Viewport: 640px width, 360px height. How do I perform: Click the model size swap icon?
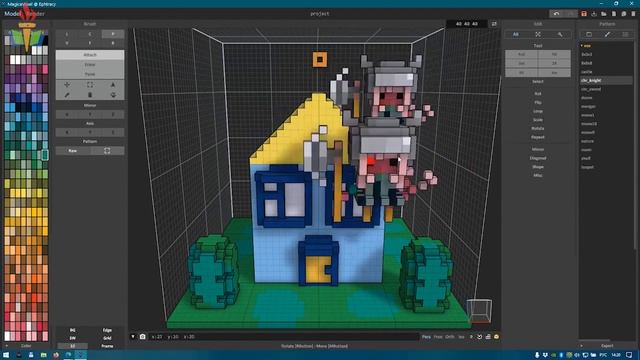click(x=494, y=24)
